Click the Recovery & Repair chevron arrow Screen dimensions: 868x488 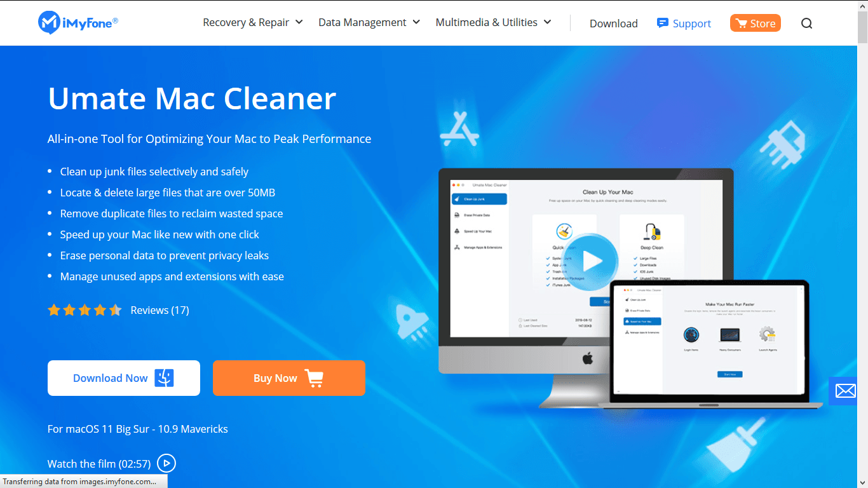[299, 22]
